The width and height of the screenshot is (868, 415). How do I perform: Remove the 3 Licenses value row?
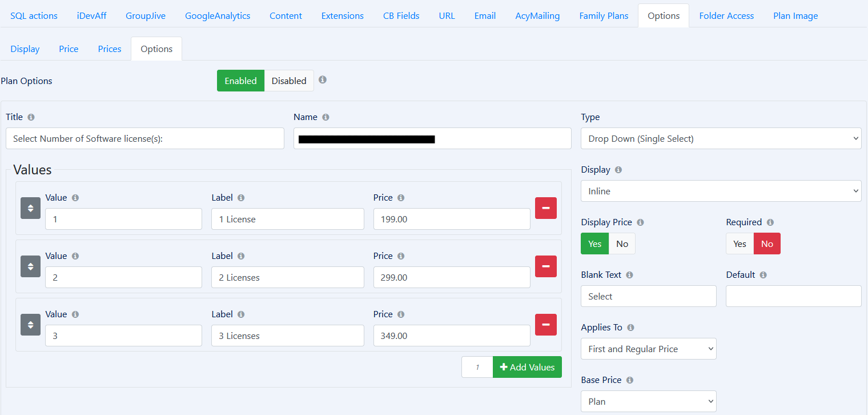(545, 325)
